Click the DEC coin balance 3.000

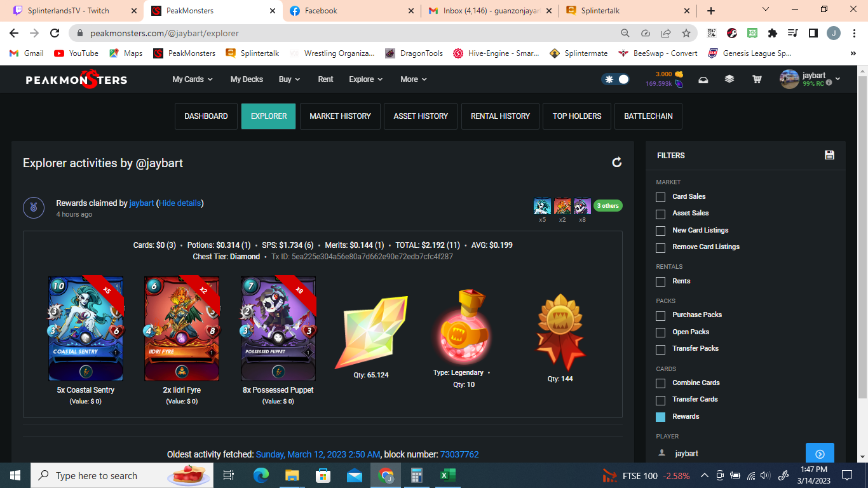pos(669,74)
